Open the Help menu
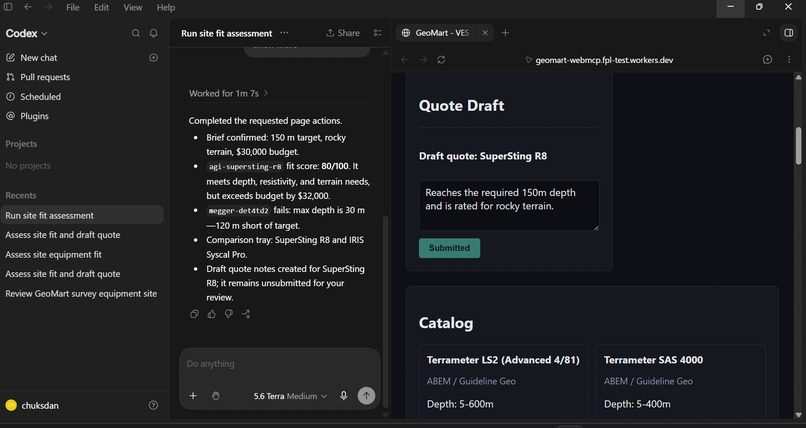The width and height of the screenshot is (806, 428). coord(166,7)
